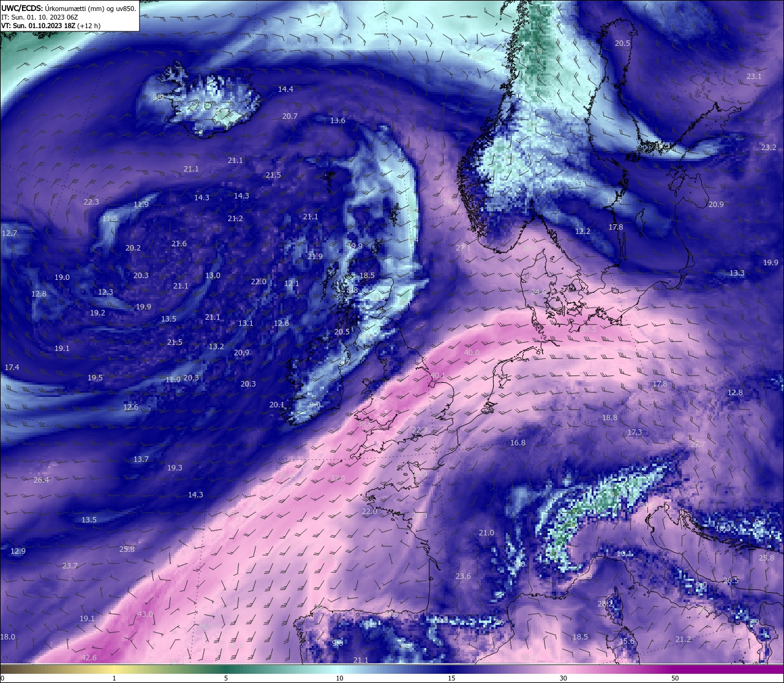Click the value 12.2 on the map
Viewport: 784px width, 683px height.
coord(582,232)
